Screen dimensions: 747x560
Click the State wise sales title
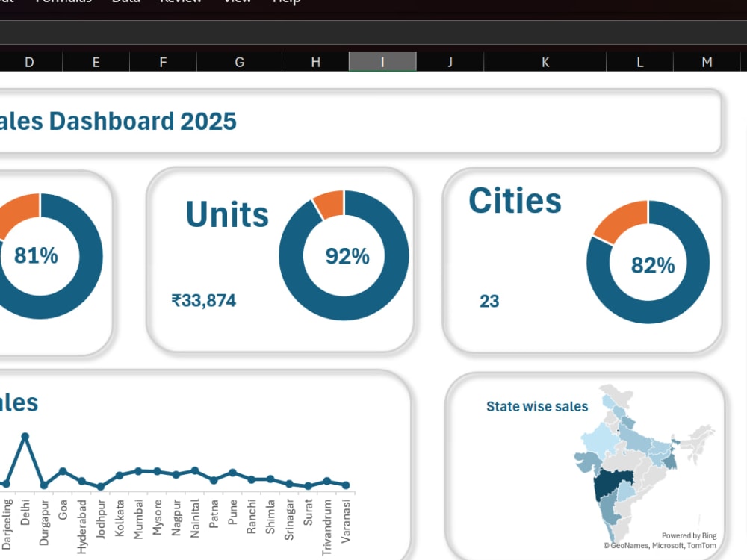tap(537, 407)
